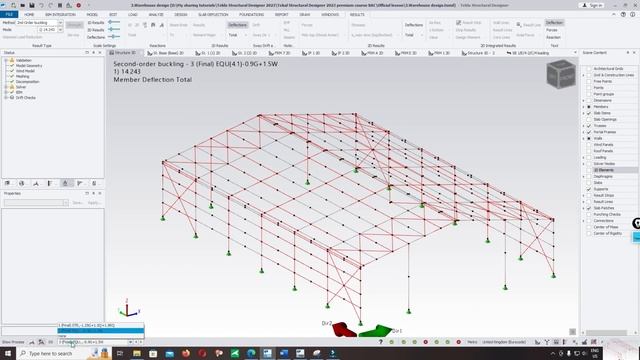Image resolution: width=640 pixels, height=360 pixels.
Task: Open Word from the taskbar
Action: point(284,353)
